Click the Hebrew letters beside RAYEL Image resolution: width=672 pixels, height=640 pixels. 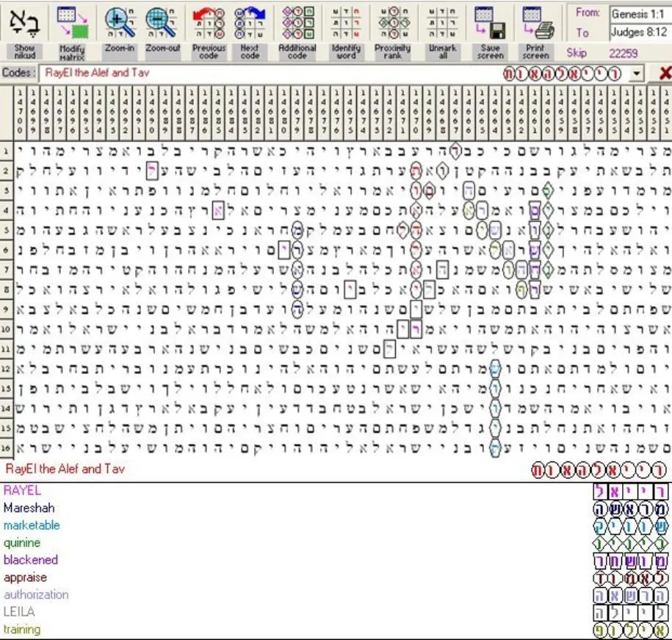(x=630, y=492)
